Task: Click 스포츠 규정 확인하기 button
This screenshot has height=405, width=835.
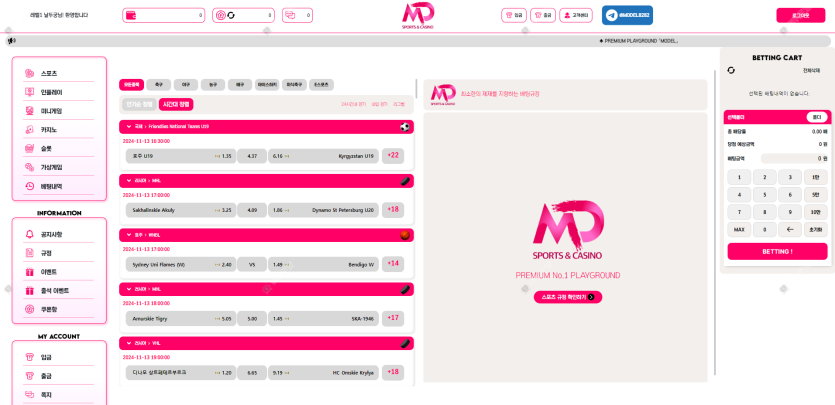Action: click(568, 297)
